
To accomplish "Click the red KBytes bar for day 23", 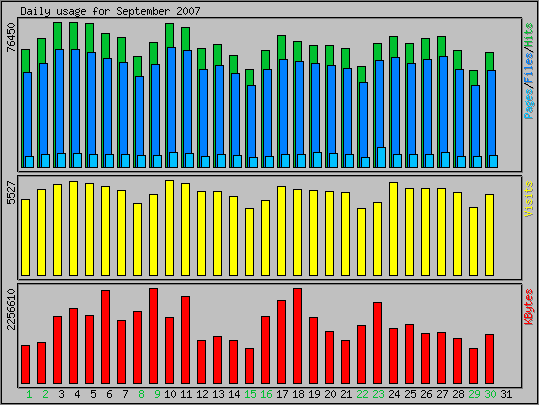I will point(377,343).
